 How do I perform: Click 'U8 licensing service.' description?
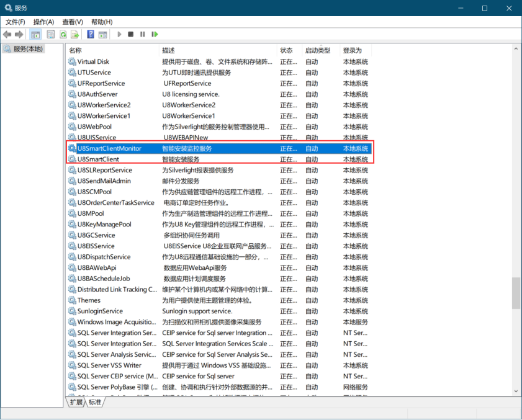[191, 94]
